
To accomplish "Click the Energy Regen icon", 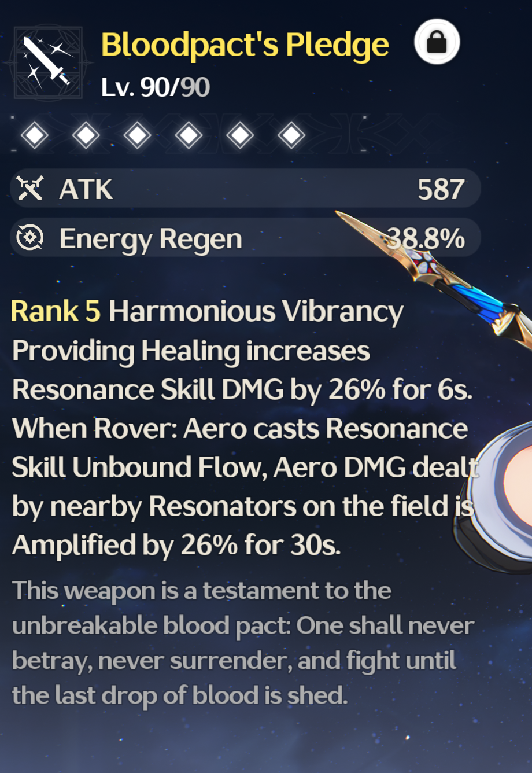I will tap(30, 238).
